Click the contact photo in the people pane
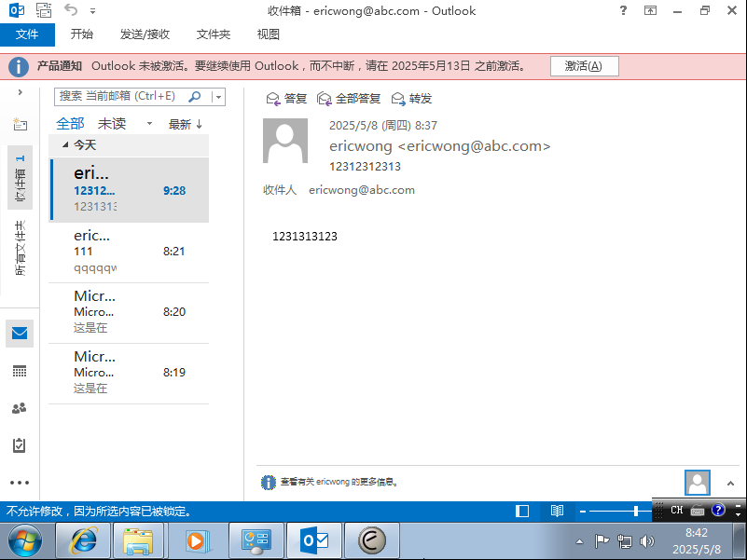Image resolution: width=747 pixels, height=560 pixels. [x=698, y=483]
